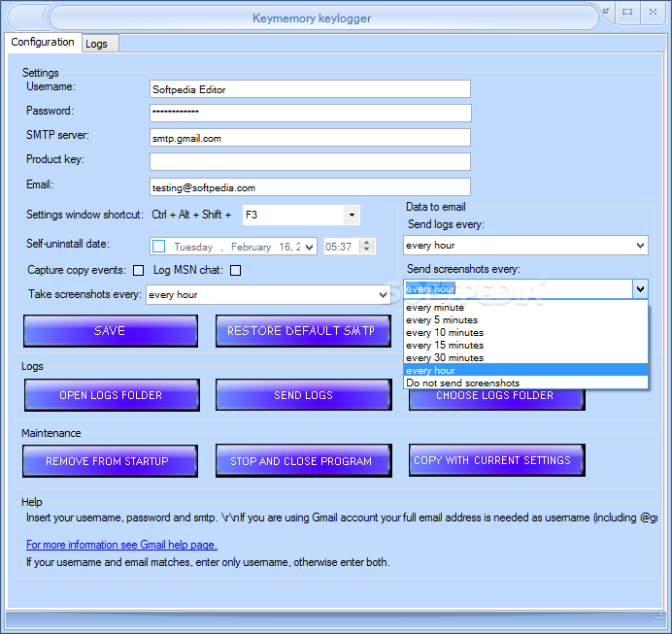
Task: Increase the self-uninstall time with up arrow
Action: 366,243
